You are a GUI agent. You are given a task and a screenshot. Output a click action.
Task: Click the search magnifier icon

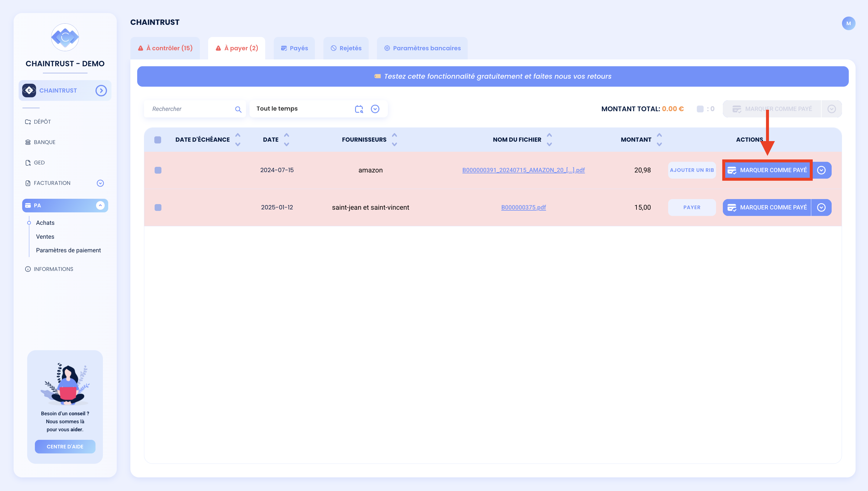[x=238, y=109]
